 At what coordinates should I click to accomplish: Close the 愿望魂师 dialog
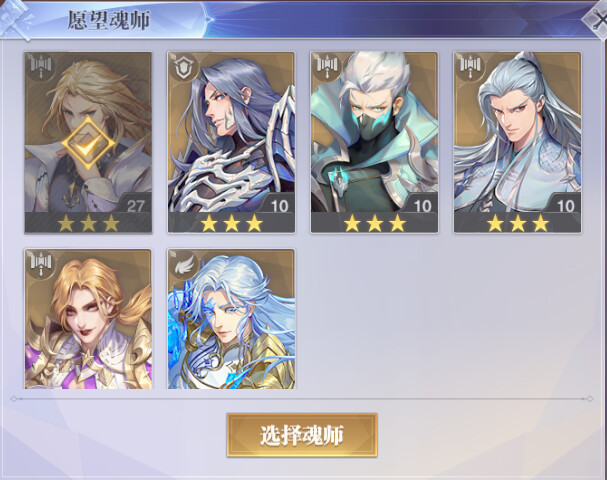pyautogui.click(x=597, y=20)
